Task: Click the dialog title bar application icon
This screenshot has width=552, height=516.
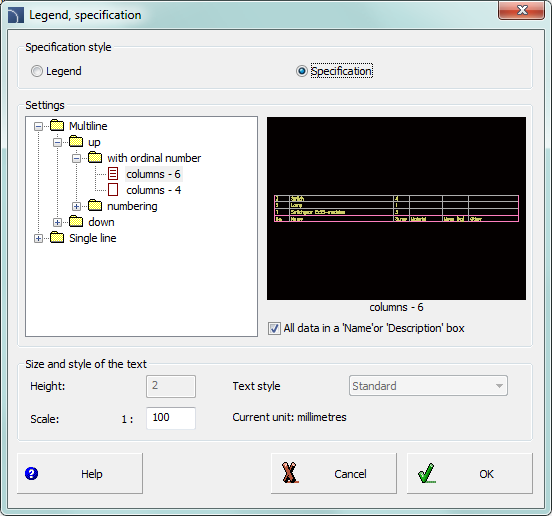Action: (16, 15)
